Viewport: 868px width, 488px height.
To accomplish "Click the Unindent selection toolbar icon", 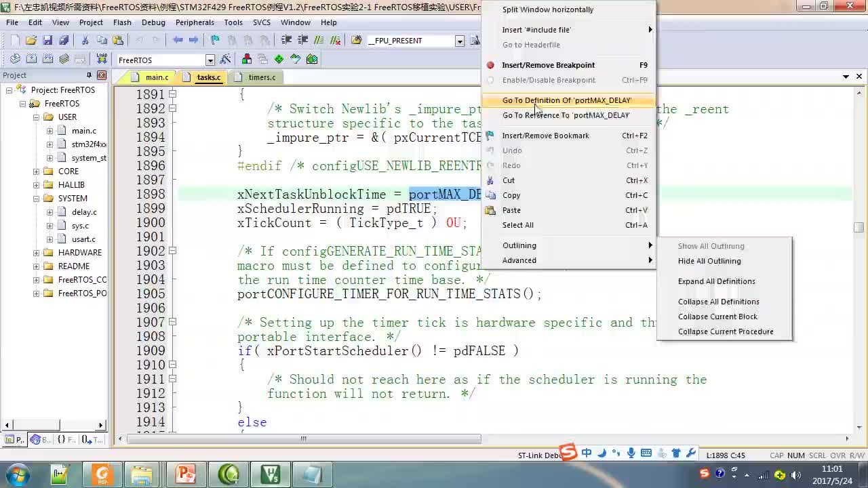I will [x=303, y=41].
